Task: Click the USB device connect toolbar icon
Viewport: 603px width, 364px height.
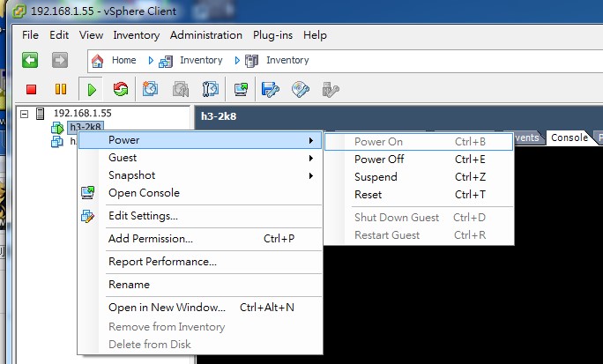Action: [331, 90]
